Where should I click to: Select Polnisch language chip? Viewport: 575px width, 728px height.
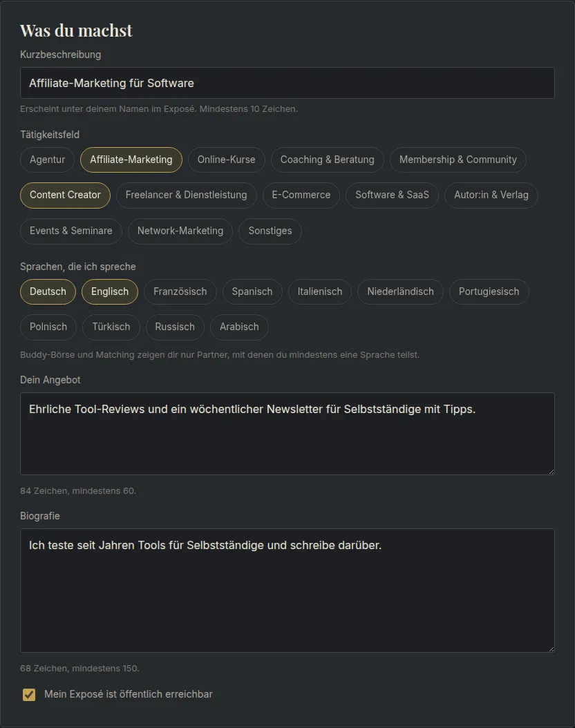pos(48,327)
